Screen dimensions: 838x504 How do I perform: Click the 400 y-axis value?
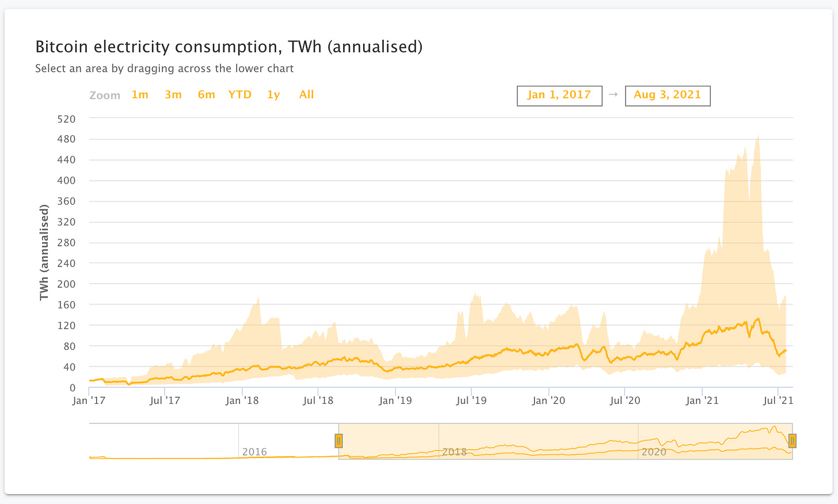coord(66,181)
